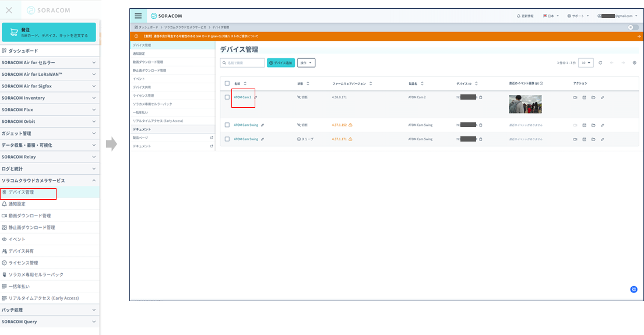Close the expanded navigation menu with X
Screen dimensions: 644x335
[x=9, y=10]
